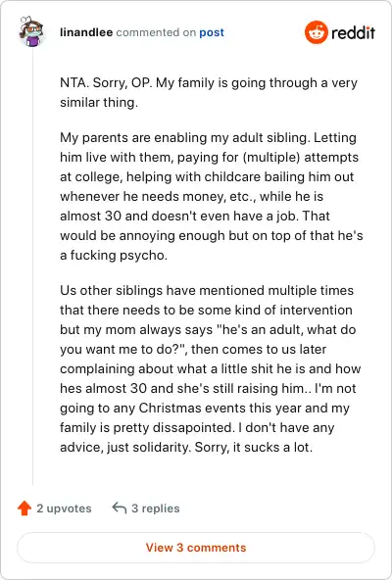The image size is (392, 580).
Task: Click the "Us other siblings" paragraph
Action: tap(211, 368)
